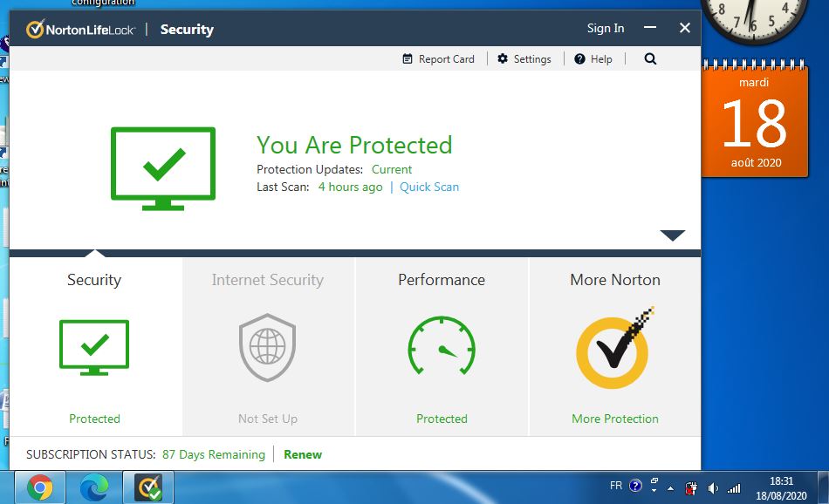Viewport: 829px width, 504px height.
Task: Click the Show Desktop button
Action: pyautogui.click(x=823, y=487)
